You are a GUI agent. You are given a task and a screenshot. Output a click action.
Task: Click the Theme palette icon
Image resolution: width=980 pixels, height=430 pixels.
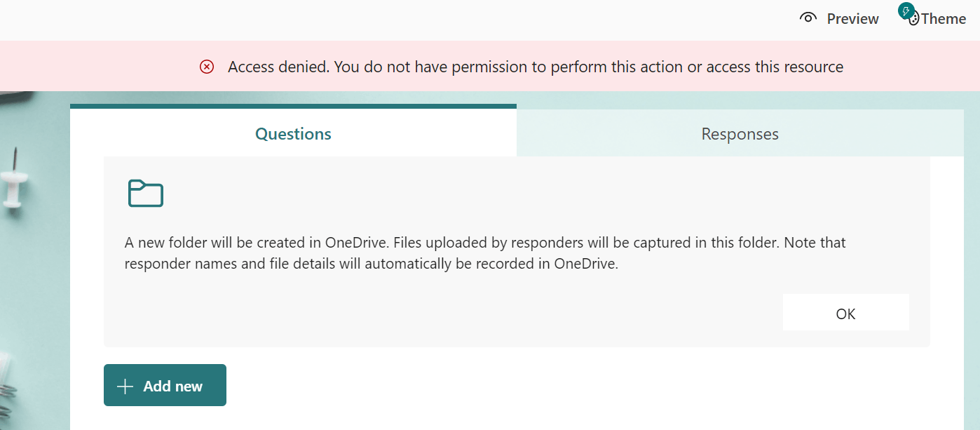click(914, 21)
